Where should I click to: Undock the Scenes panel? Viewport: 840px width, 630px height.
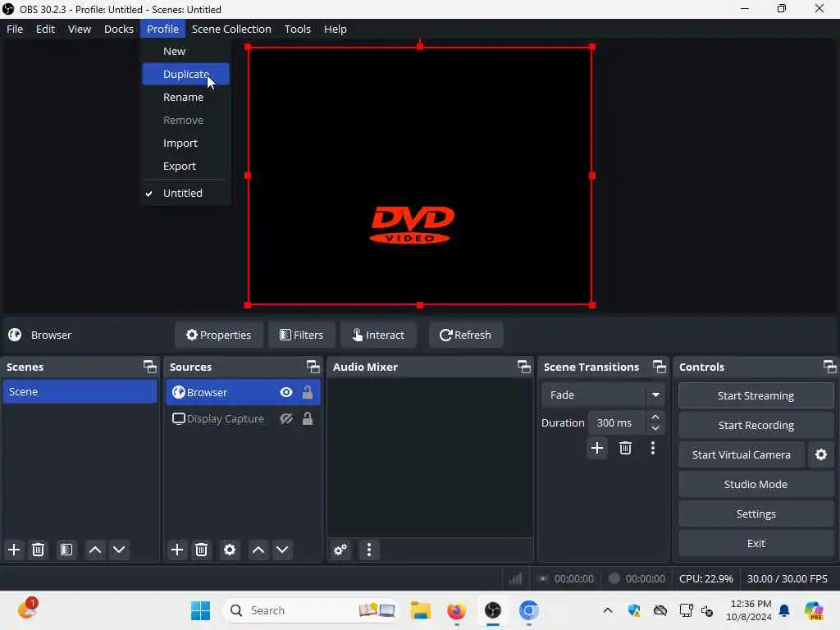(150, 367)
